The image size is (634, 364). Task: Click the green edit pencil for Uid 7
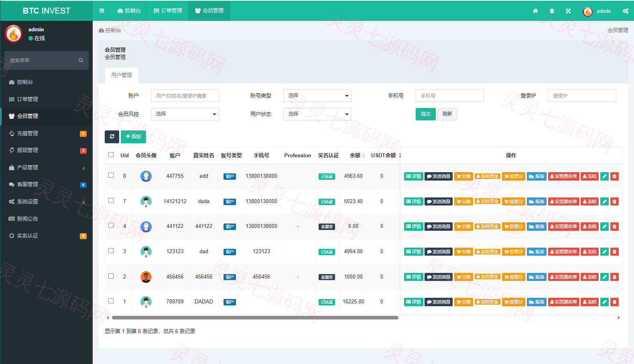(x=604, y=201)
